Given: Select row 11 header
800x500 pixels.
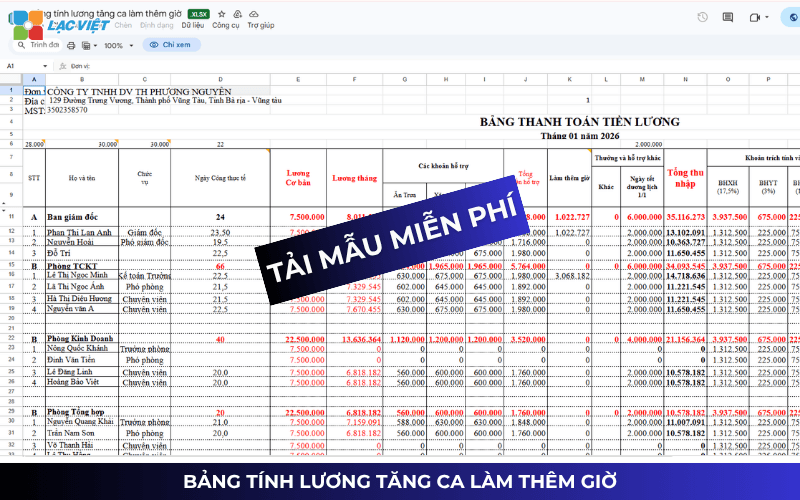Looking at the screenshot, I should pyautogui.click(x=11, y=217).
